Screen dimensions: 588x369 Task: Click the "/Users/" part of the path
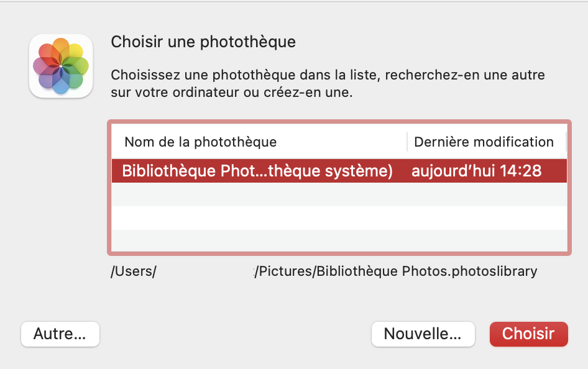133,271
